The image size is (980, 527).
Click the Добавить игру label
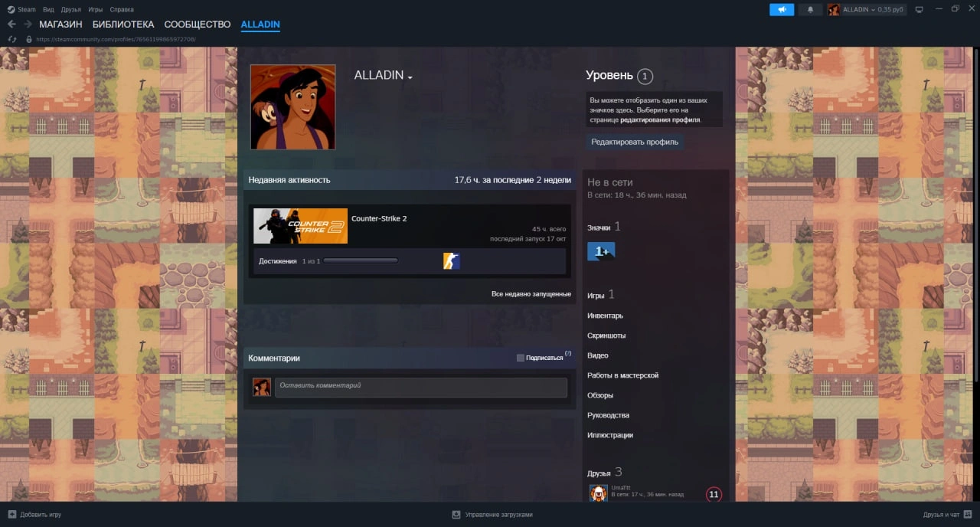(41, 515)
